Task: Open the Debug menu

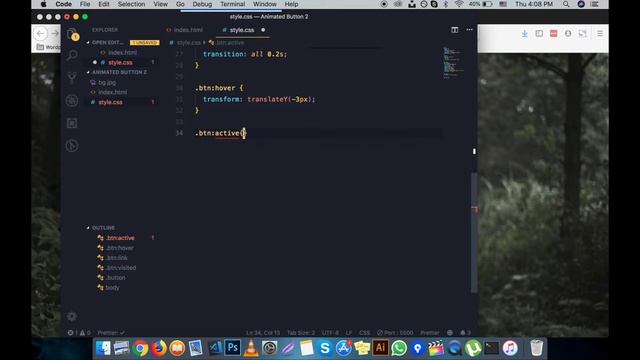Action: tap(202, 4)
